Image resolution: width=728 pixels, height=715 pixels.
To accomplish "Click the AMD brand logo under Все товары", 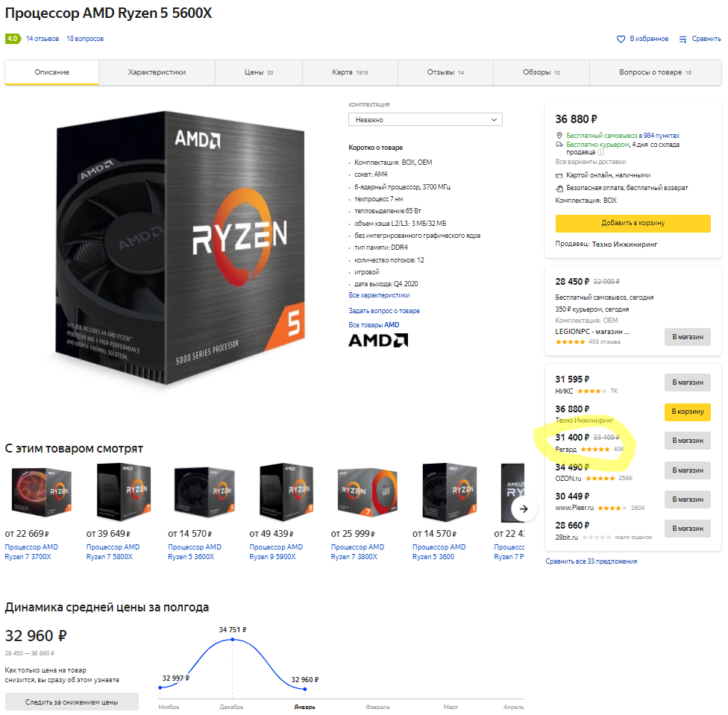I will coord(378,341).
